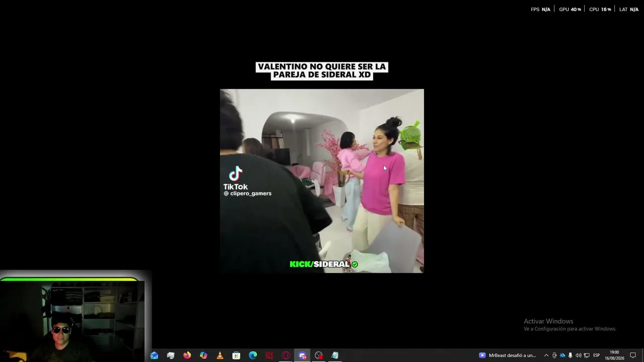
Task: Open the notification center icon
Action: (x=633, y=355)
